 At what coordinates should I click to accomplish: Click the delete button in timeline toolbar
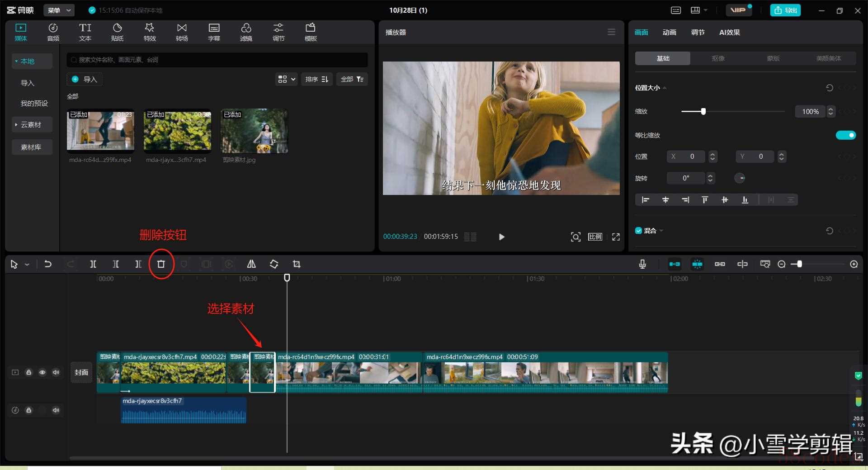tap(161, 264)
